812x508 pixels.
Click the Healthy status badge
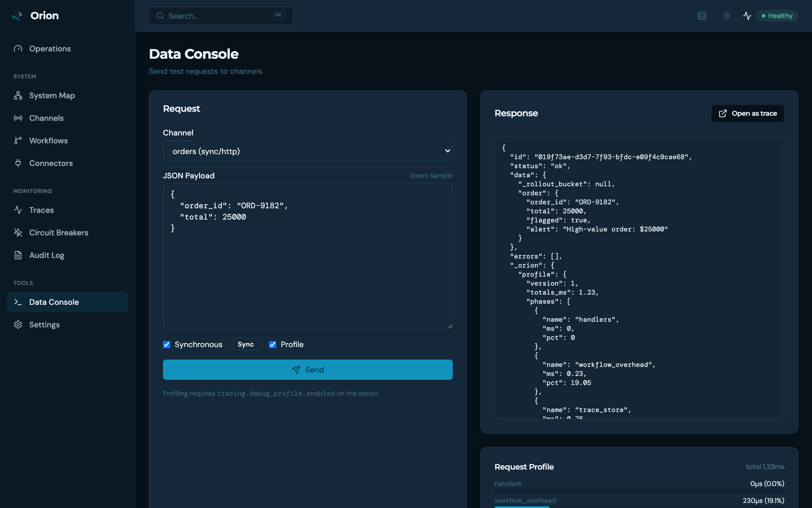click(777, 16)
